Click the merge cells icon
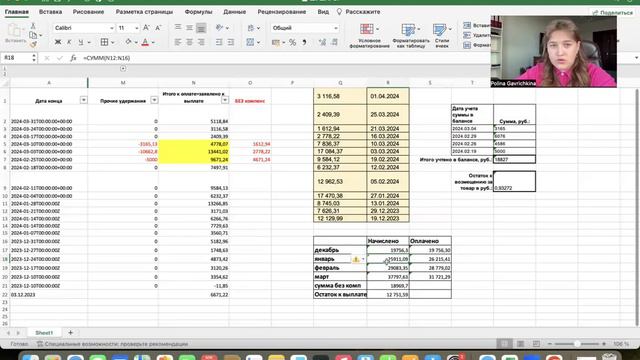This screenshot has height=360, width=640. [251, 42]
